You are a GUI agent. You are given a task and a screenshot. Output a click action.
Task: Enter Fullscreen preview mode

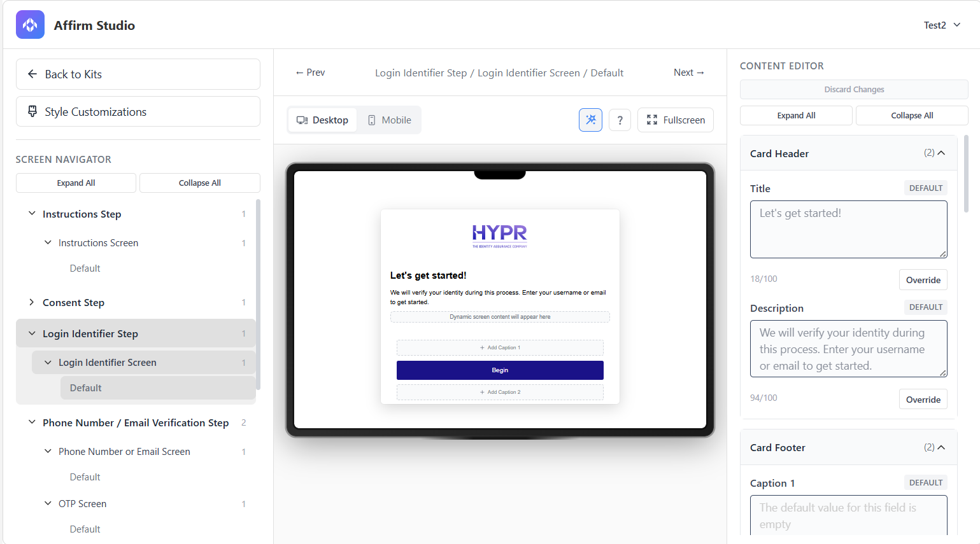click(x=675, y=120)
